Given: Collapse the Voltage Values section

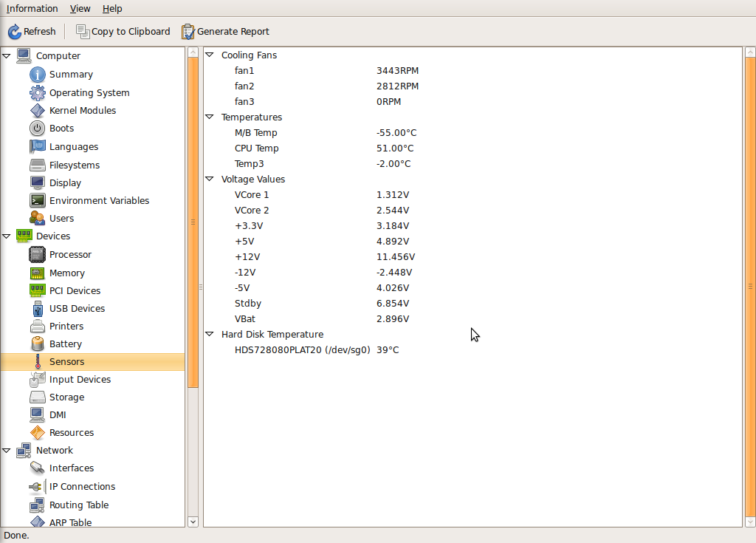Looking at the screenshot, I should tap(209, 179).
